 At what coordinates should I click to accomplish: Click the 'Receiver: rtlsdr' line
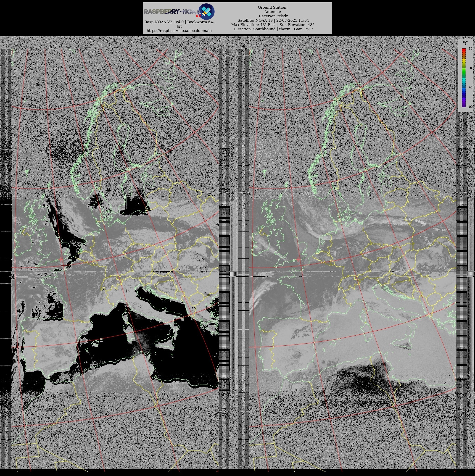point(273,16)
